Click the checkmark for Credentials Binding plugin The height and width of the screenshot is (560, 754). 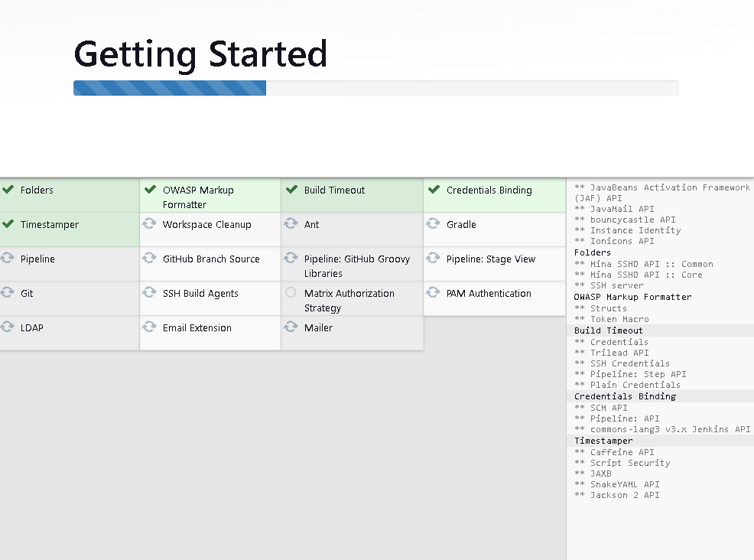coord(434,190)
